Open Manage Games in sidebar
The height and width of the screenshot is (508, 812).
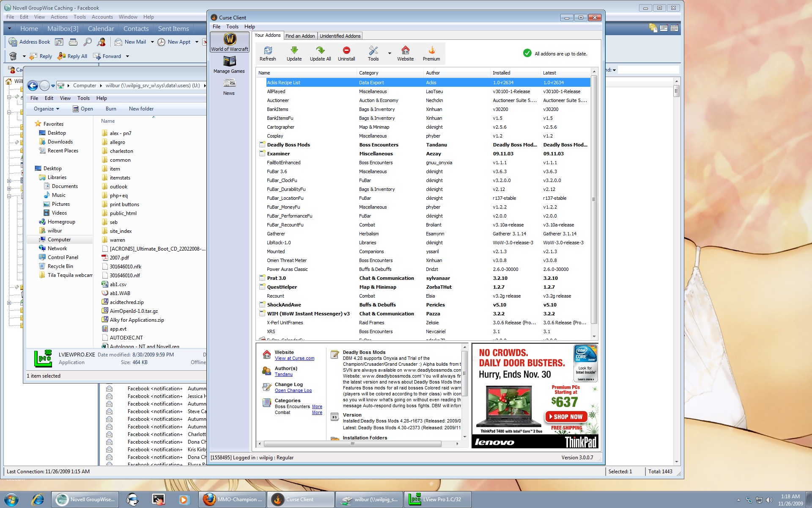pyautogui.click(x=229, y=65)
